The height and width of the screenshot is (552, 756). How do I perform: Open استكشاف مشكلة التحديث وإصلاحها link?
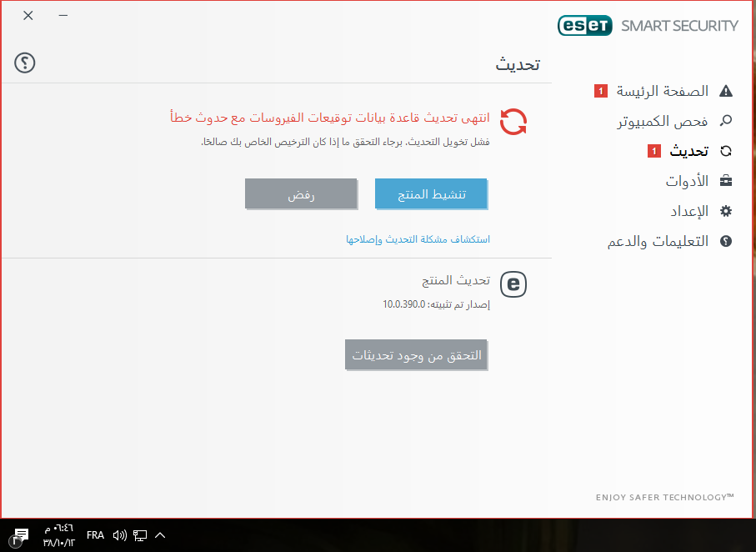point(418,238)
